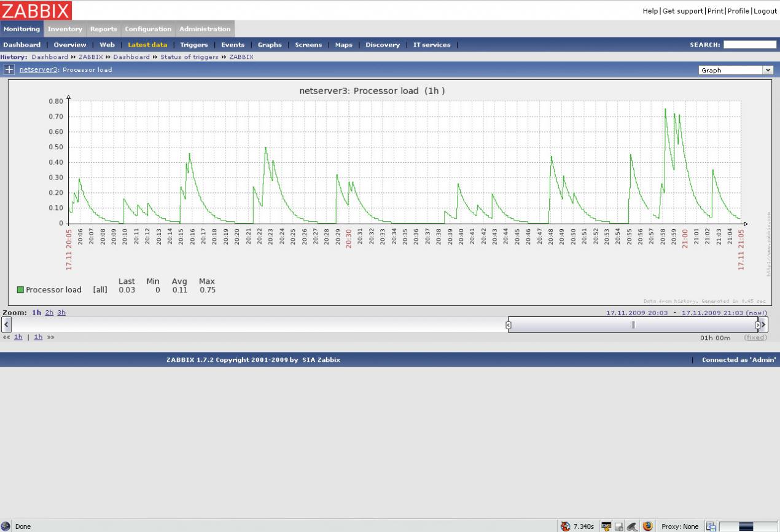Image resolution: width=780 pixels, height=532 pixels.
Task: Click the time range slider handle
Action: point(633,325)
